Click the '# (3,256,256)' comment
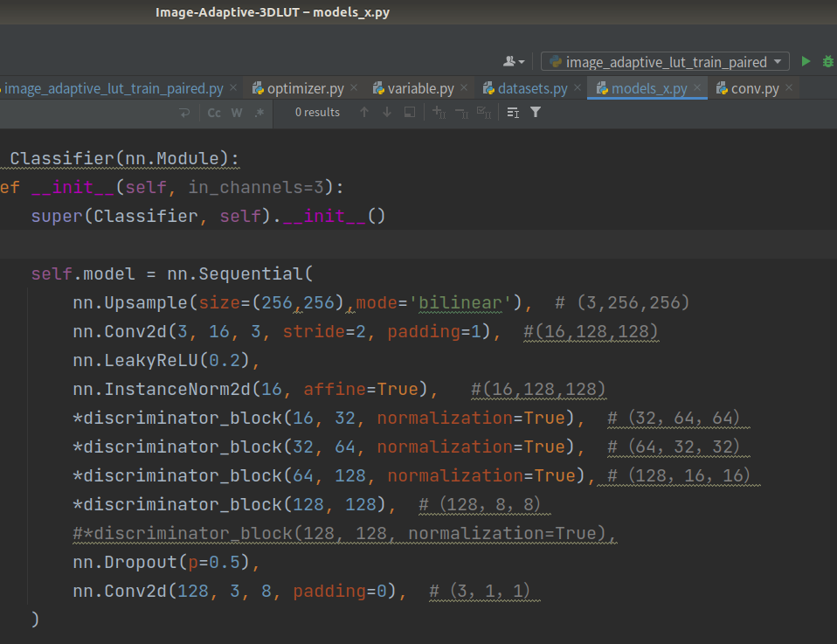 click(622, 302)
